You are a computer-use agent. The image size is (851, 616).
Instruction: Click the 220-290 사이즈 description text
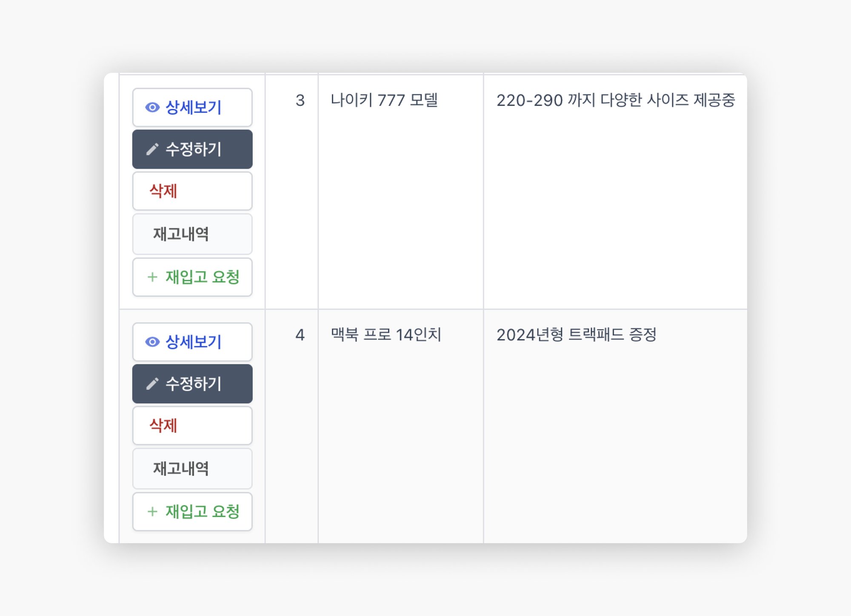coord(616,100)
